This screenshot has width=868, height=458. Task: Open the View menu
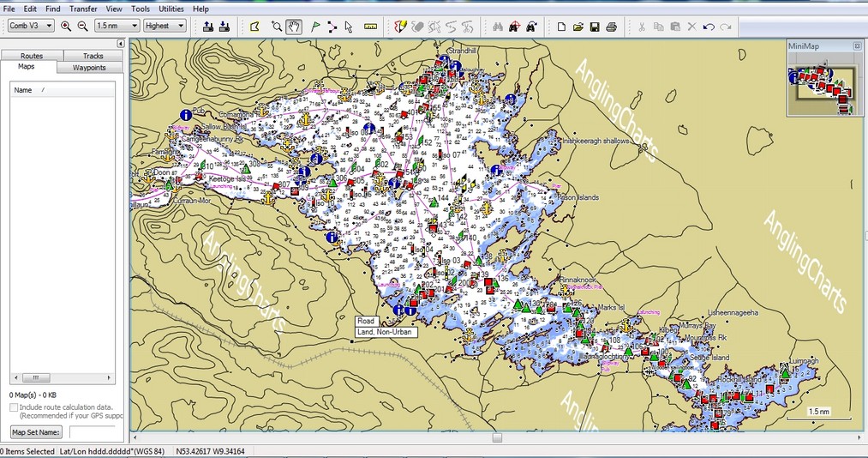point(114,9)
